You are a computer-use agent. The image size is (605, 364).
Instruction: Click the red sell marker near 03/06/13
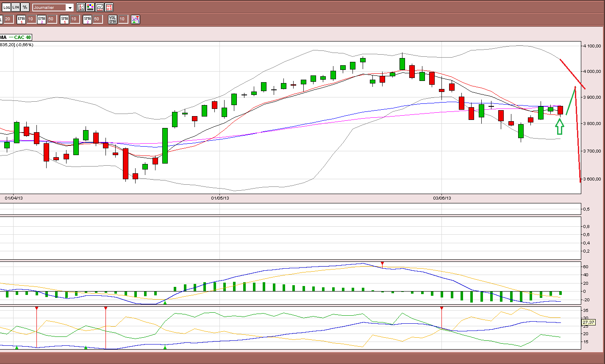point(441,308)
